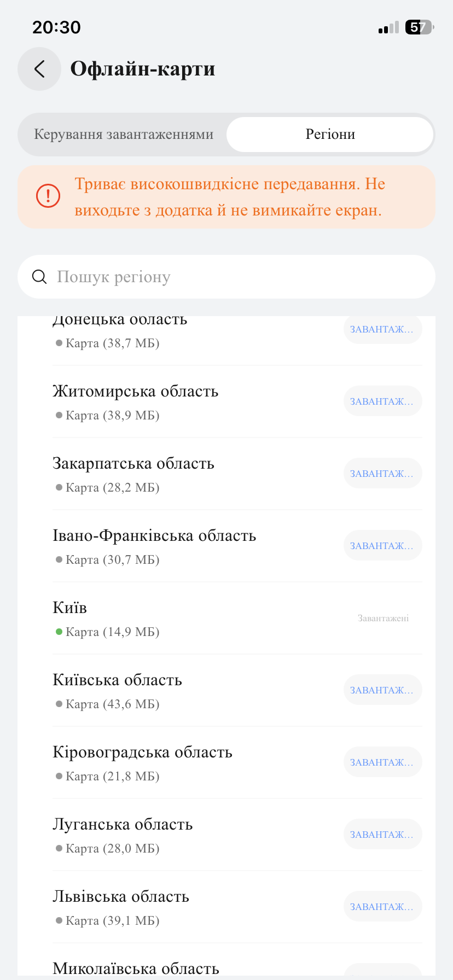Download the Закарпатська область map
This screenshot has width=453, height=980.
[x=382, y=474]
